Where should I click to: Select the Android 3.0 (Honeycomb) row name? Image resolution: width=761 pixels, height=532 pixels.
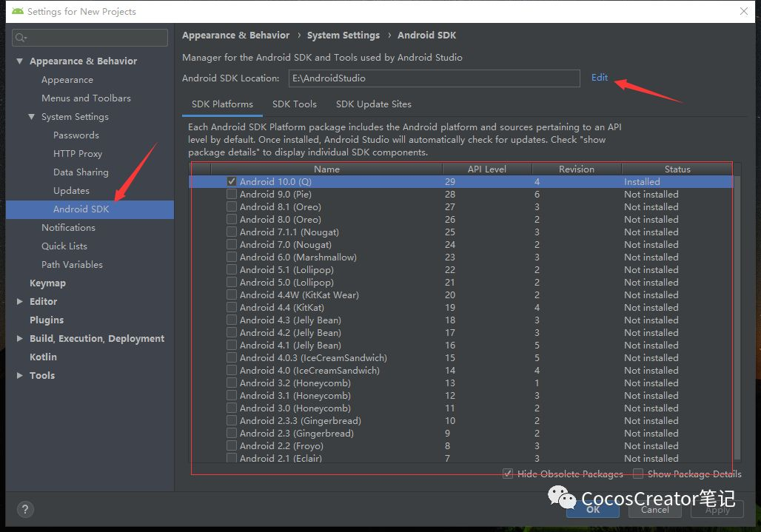click(x=295, y=408)
